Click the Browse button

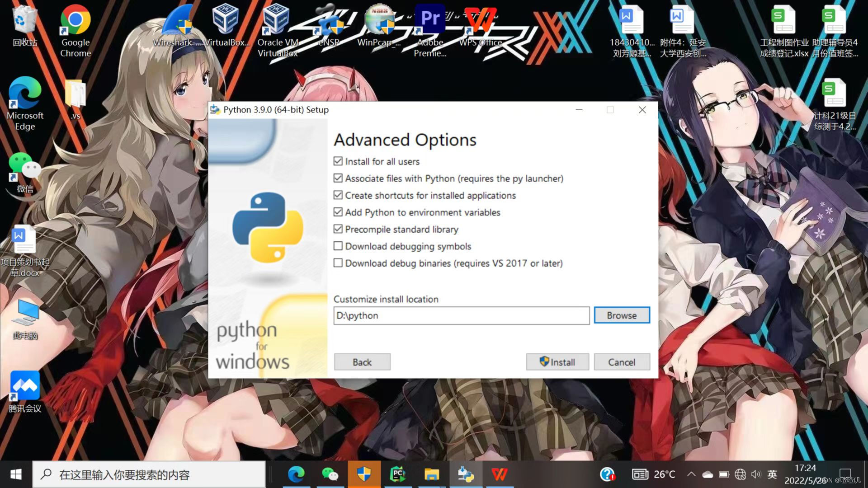(622, 315)
